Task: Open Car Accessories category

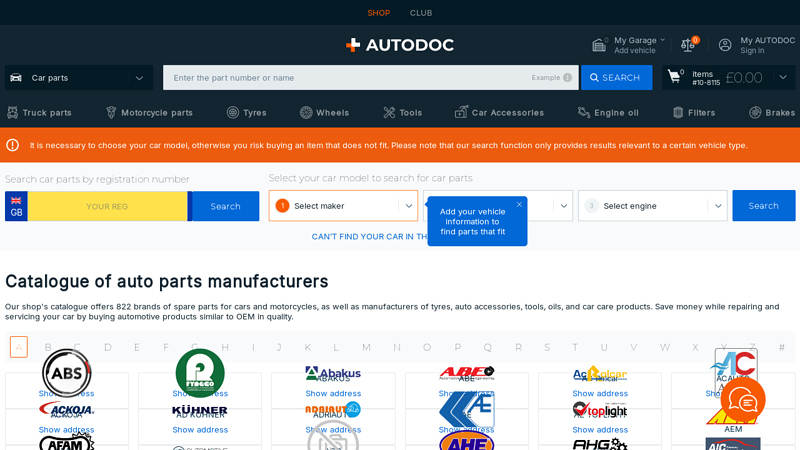Action: tap(499, 113)
